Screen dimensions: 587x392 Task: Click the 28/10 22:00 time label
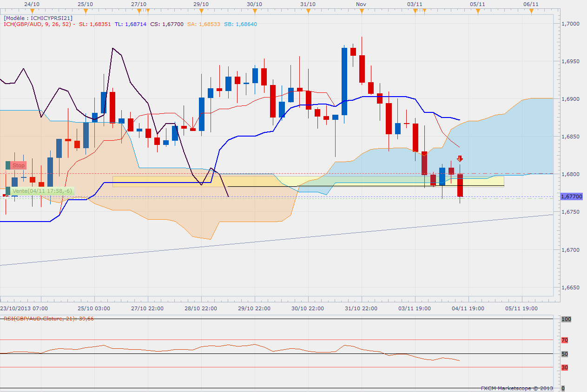tap(201, 308)
